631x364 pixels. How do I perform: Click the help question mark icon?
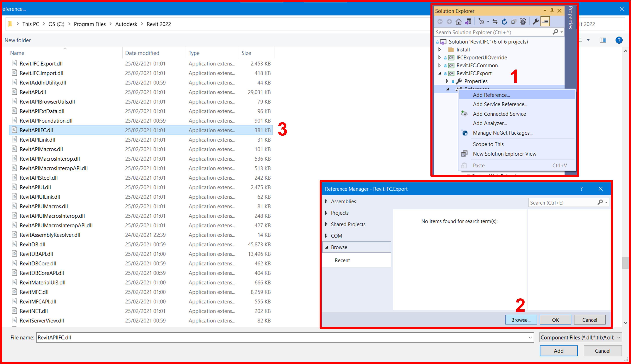tap(619, 40)
